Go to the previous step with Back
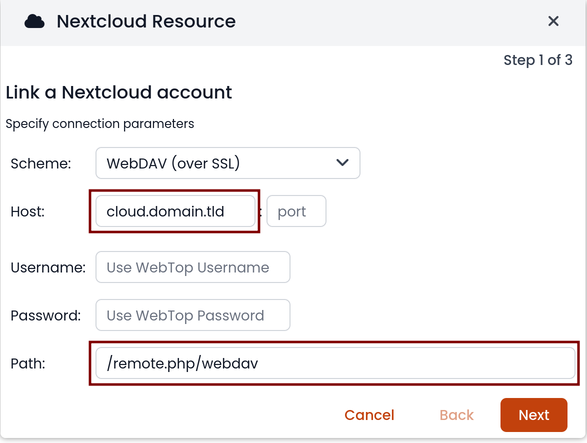The image size is (587, 443). coord(456,415)
